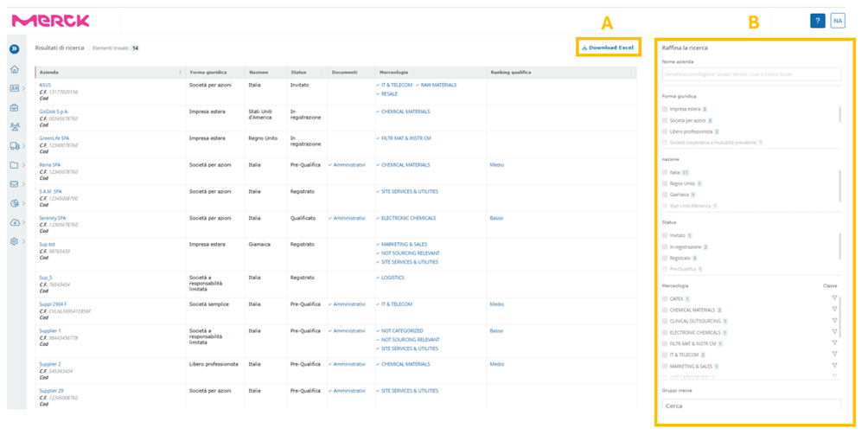
Task: Open class filter funnel for CAPEX
Action: click(x=834, y=297)
